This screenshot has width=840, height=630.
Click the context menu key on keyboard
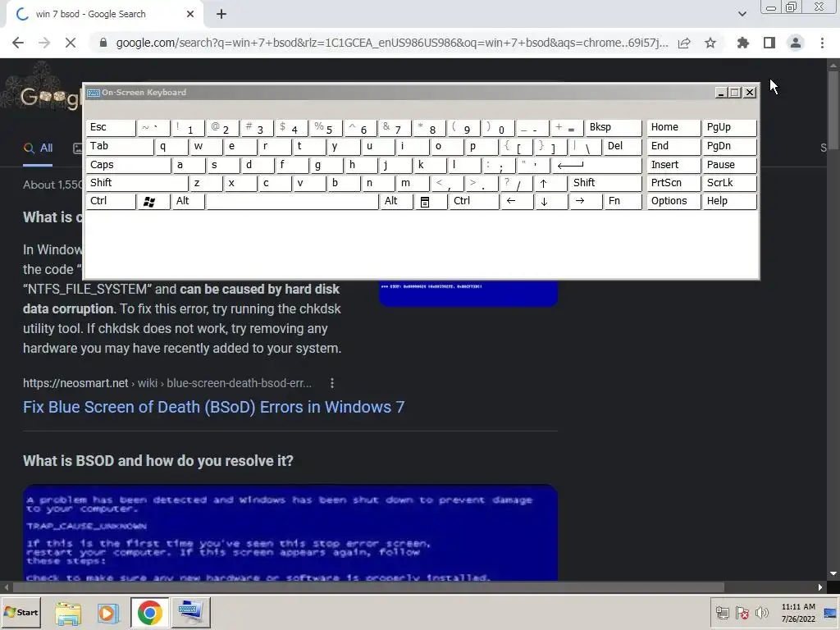(x=430, y=202)
